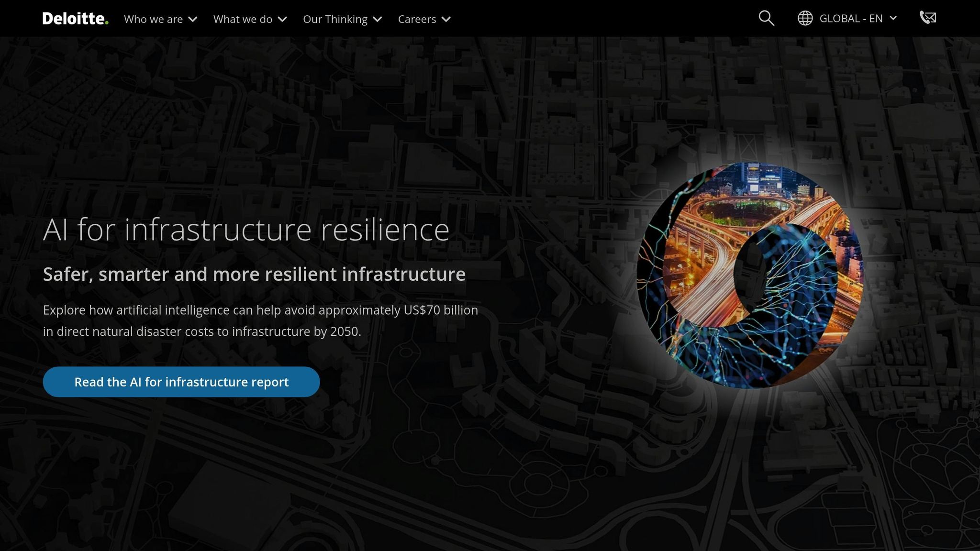Expand the Our Thinking chevron
This screenshot has width=980, height=551.
point(378,19)
